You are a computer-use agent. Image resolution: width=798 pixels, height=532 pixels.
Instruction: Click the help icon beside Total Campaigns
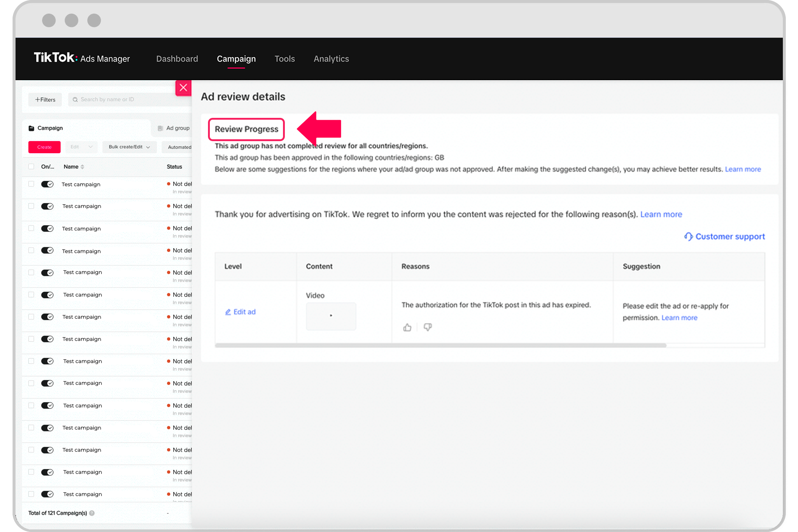[92, 513]
